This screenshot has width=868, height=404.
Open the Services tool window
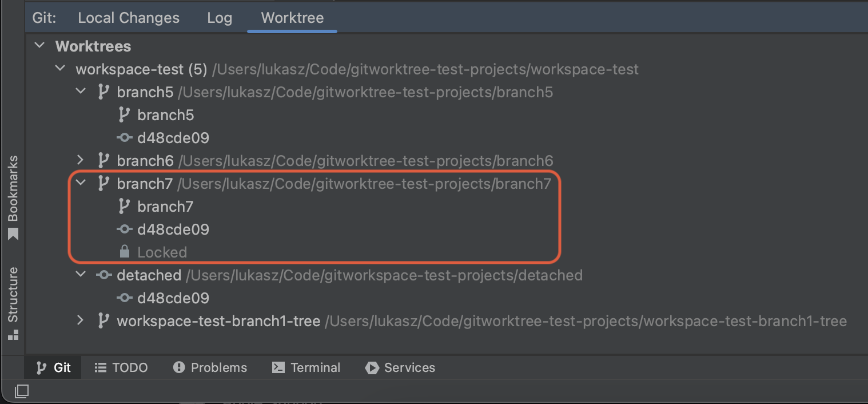[x=400, y=367]
